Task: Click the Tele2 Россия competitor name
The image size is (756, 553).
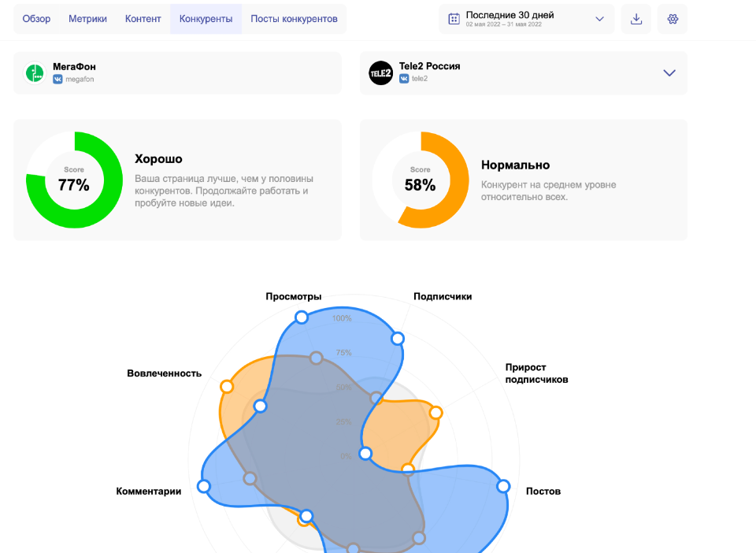Action: point(430,66)
